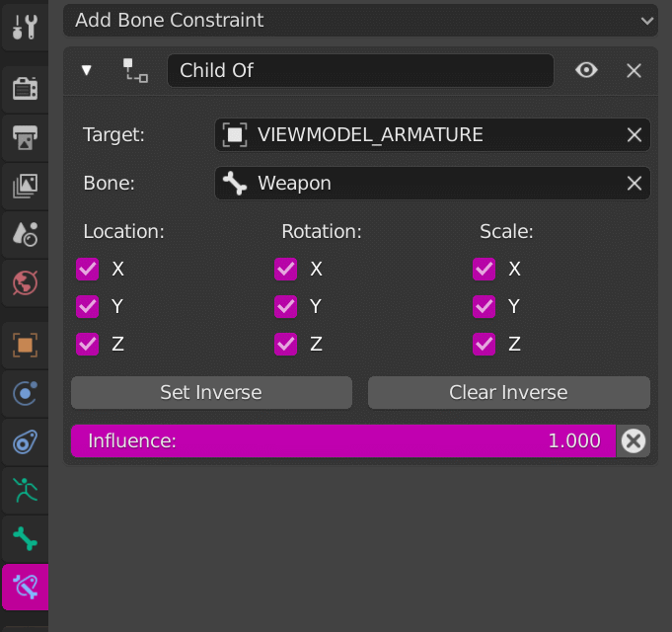Open the Bone properties icon
Viewport: 672px width, 632px height.
point(24,538)
